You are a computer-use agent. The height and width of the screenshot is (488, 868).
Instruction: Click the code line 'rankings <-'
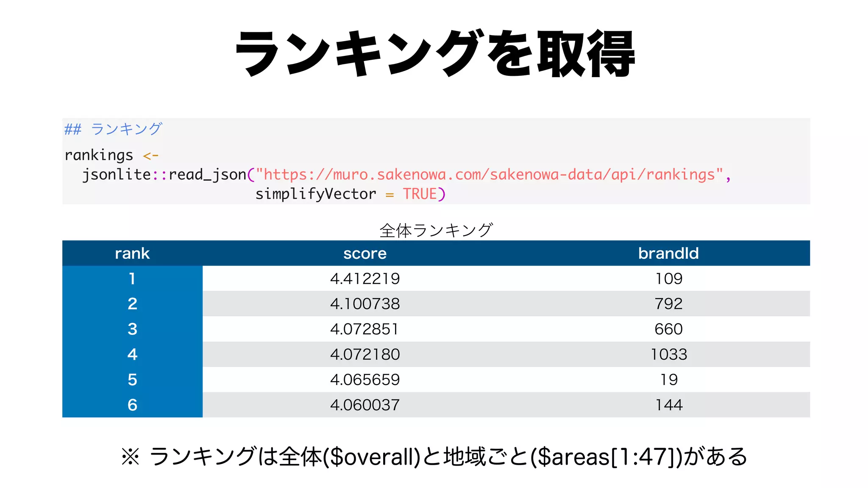click(111, 155)
